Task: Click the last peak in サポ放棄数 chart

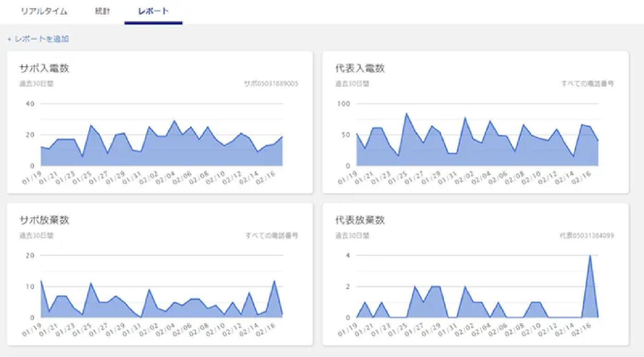Action: 274,281
